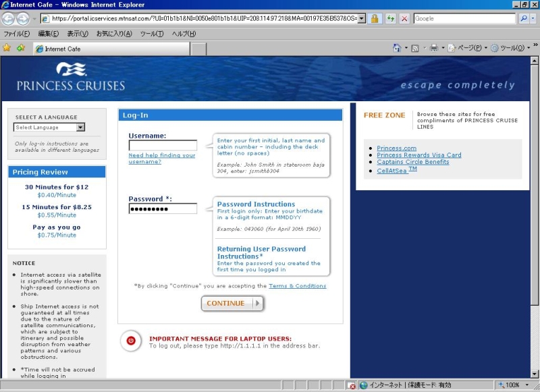Open the recent pages dropdown arrow
Viewport: 540px width, 392px height.
pos(34,19)
